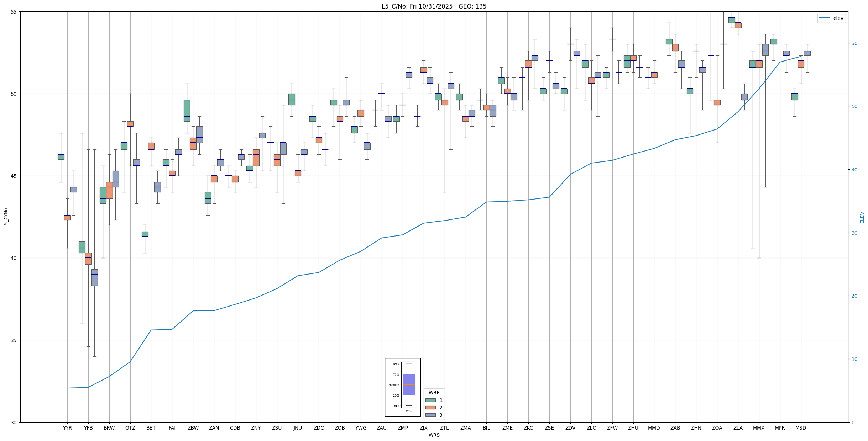This screenshot has width=868, height=441.
Task: Click the MMX station tick label
Action: click(759, 428)
